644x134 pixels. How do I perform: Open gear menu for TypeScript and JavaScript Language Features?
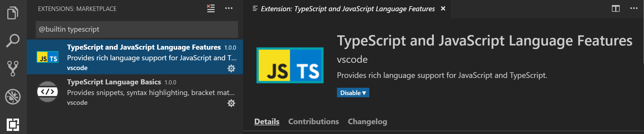pyautogui.click(x=231, y=68)
